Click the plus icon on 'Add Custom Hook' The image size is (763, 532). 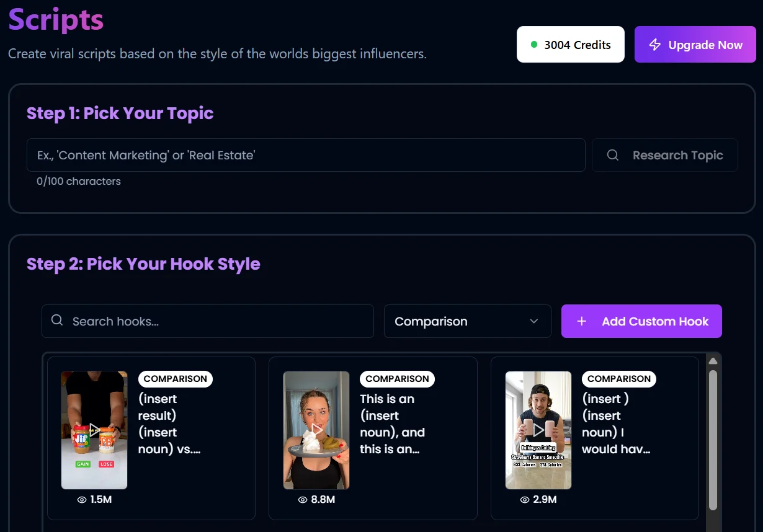581,321
